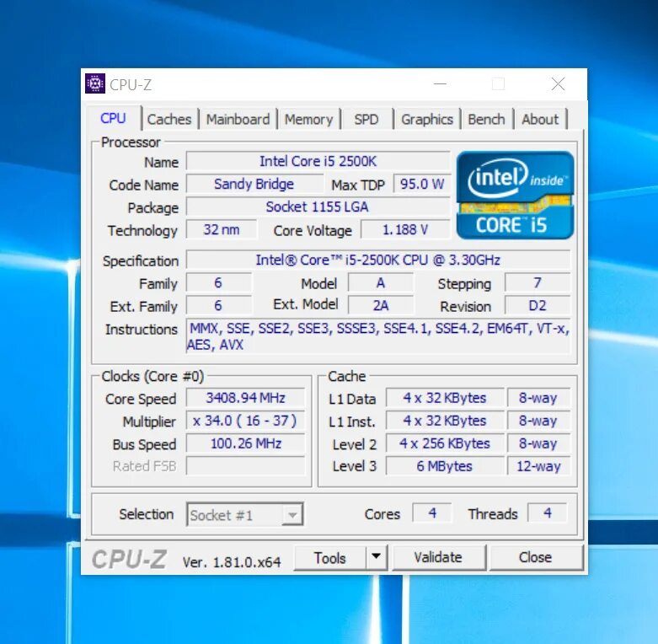
Task: Click the L1 Inst. '8-way' value
Action: [538, 421]
